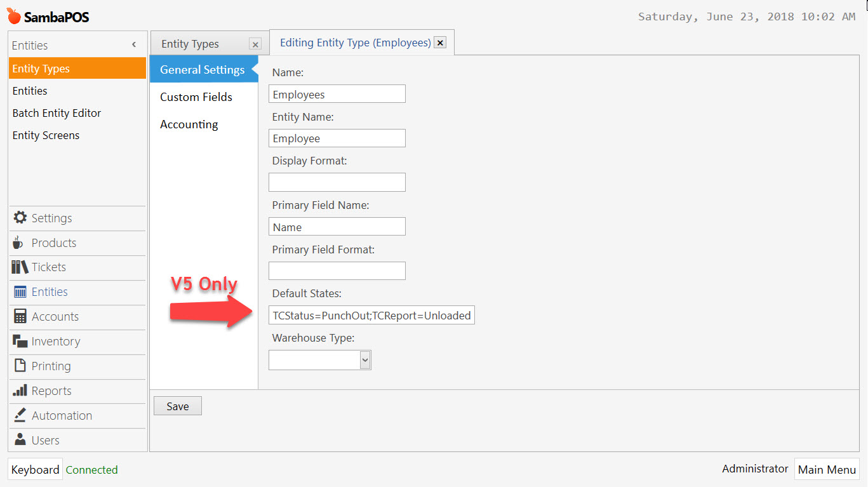Save the Employees entity type
Viewport: 868px width, 487px height.
[x=177, y=406]
